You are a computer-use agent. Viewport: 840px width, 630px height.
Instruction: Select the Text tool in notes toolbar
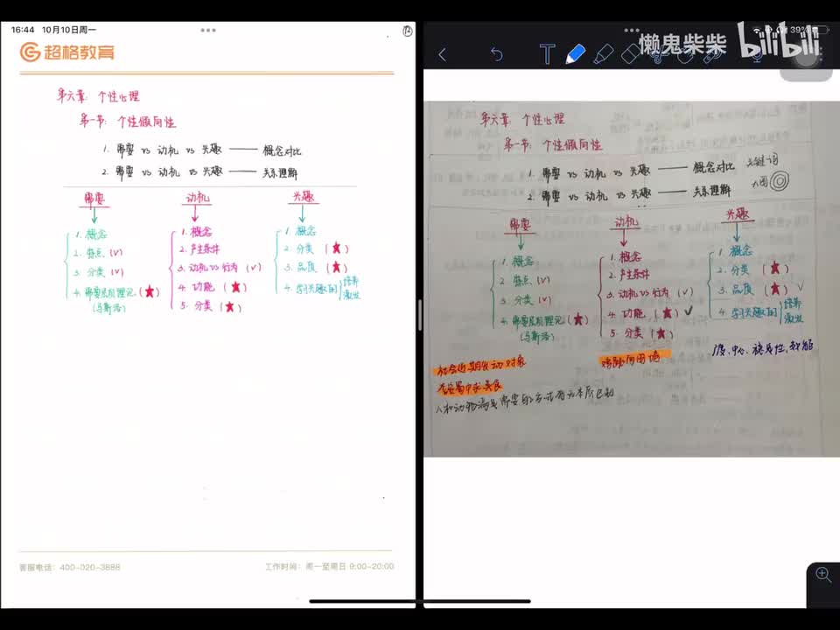(547, 54)
